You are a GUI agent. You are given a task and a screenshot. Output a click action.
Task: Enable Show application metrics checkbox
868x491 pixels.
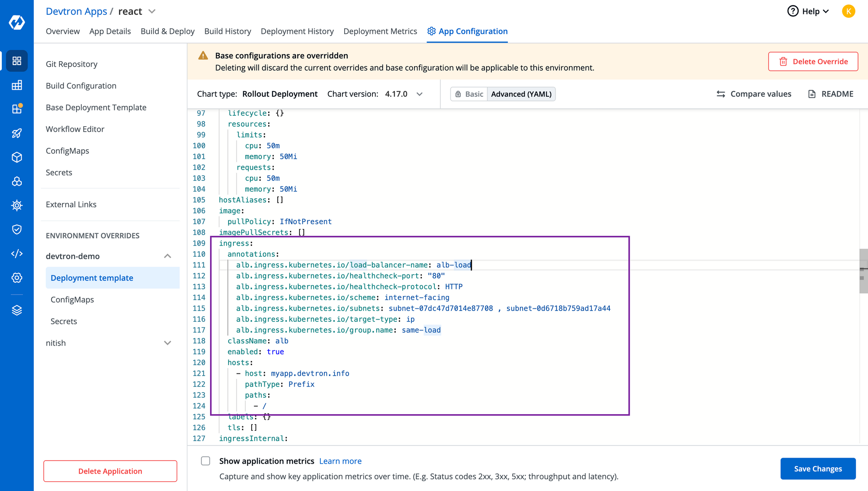pos(206,461)
